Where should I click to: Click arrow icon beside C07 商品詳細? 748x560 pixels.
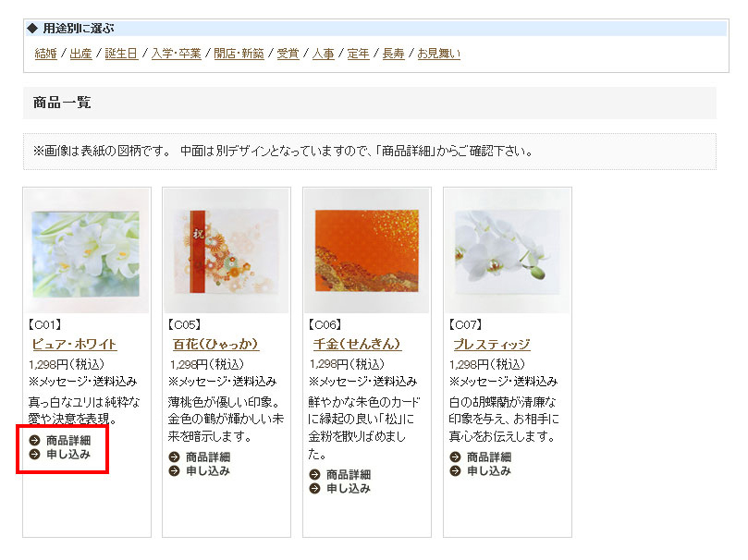[x=455, y=457]
